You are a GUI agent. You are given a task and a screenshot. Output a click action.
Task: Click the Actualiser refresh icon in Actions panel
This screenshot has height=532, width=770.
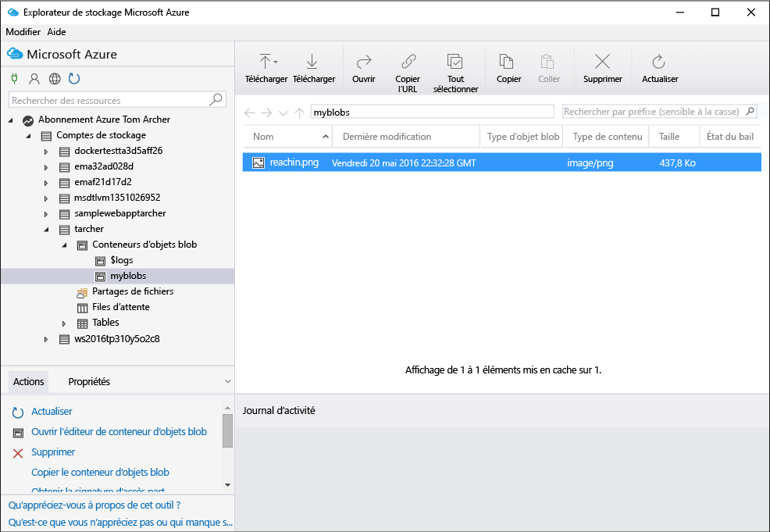18,412
